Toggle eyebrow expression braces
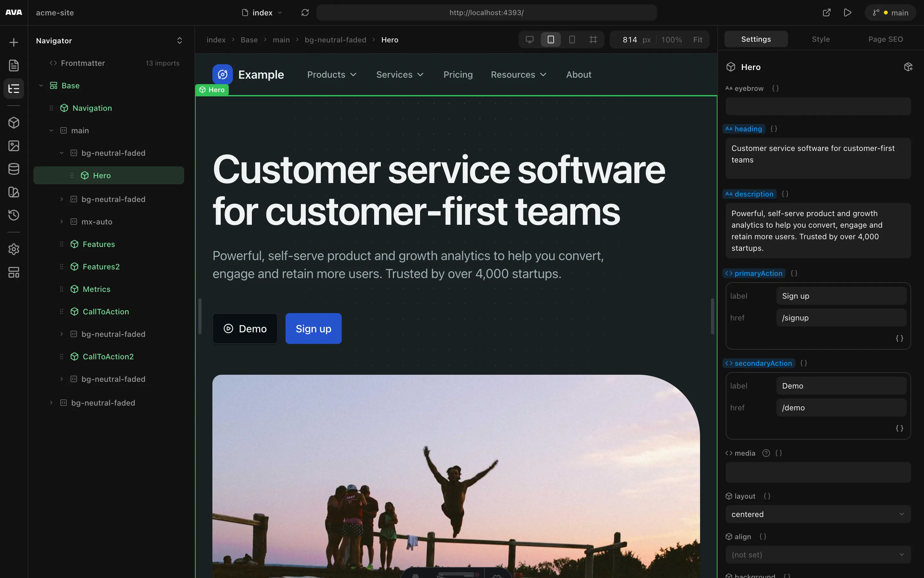Screen dimensions: 924x578 [x=775, y=88]
